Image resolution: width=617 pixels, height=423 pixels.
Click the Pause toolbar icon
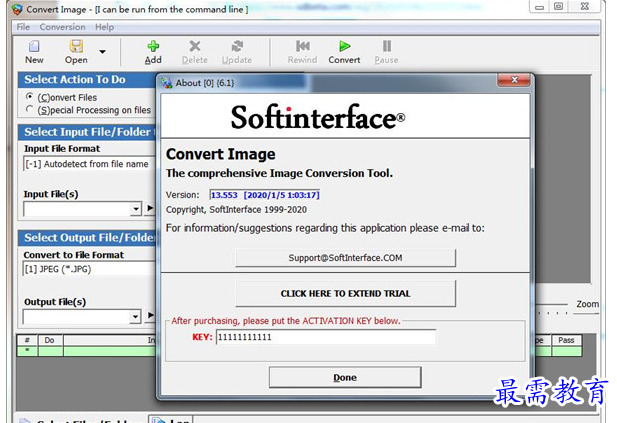pyautogui.click(x=386, y=46)
